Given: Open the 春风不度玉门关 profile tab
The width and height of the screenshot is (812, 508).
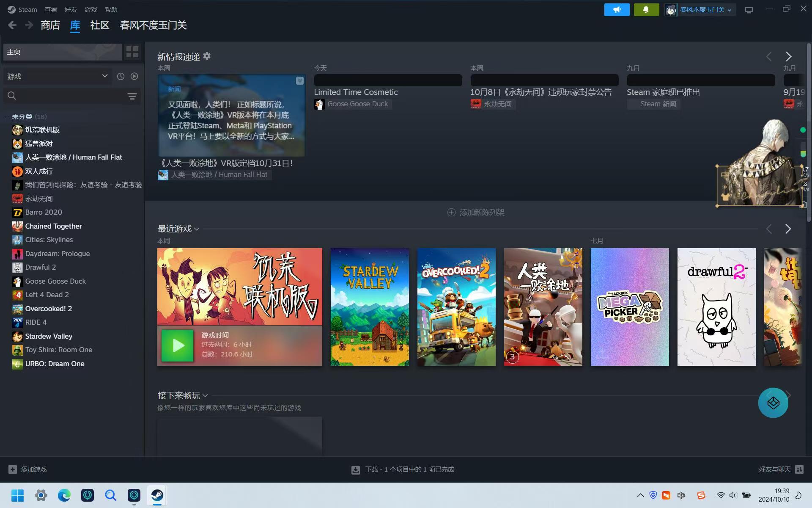Looking at the screenshot, I should coord(153,25).
